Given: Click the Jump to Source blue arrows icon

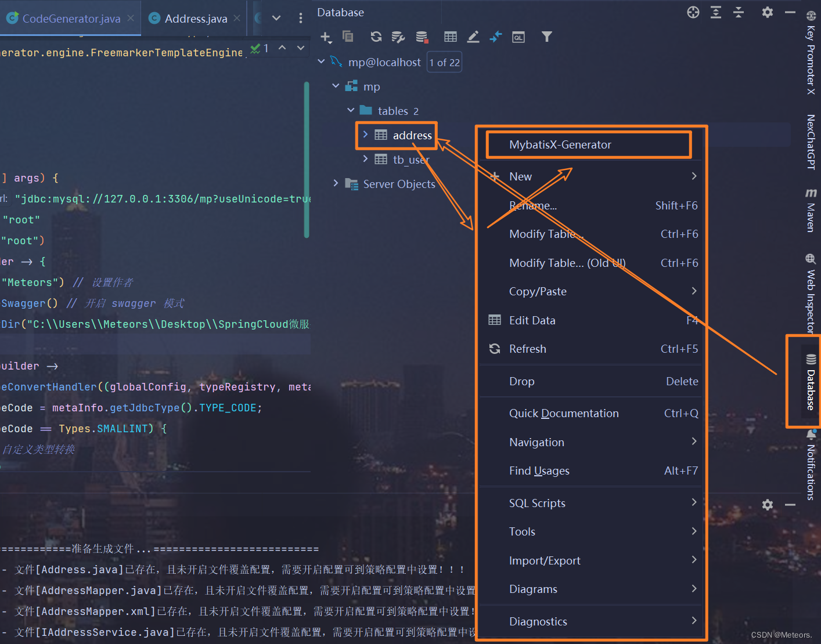Looking at the screenshot, I should tap(495, 37).
